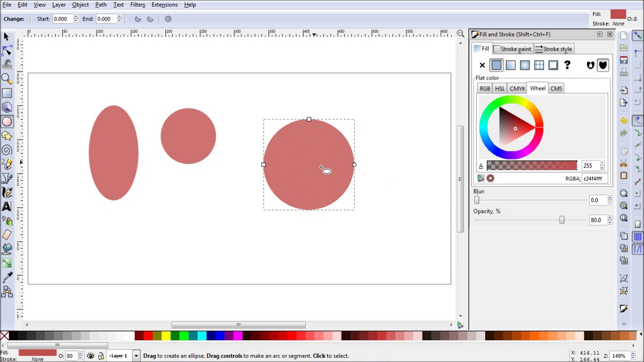
Task: Select the Star polygon tool
Action: [x=7, y=135]
